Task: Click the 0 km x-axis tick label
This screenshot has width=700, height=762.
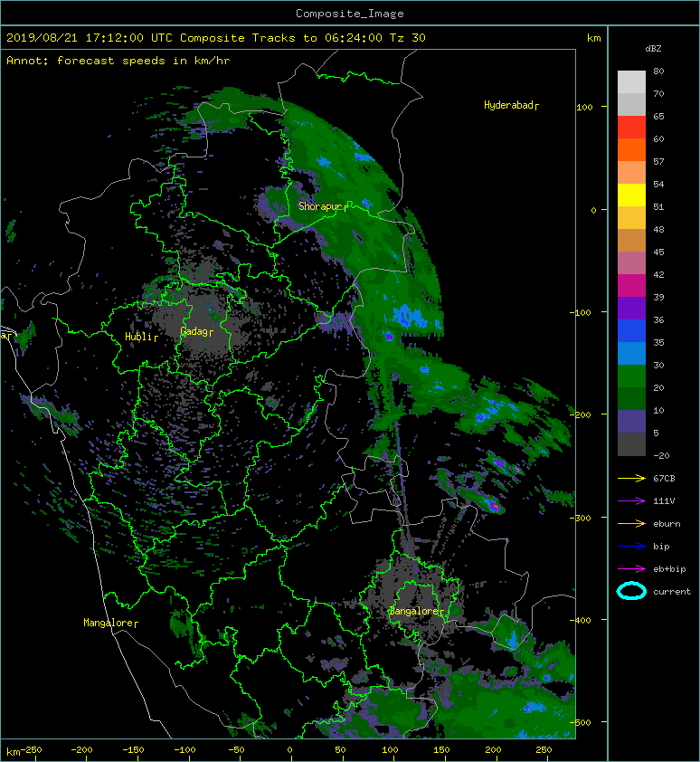Action: coord(290,750)
